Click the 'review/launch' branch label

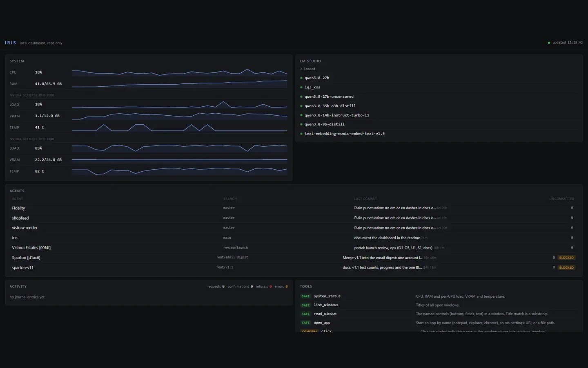coord(235,247)
